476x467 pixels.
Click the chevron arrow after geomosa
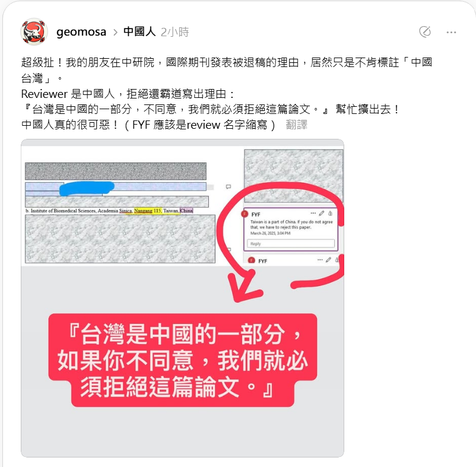click(x=115, y=32)
